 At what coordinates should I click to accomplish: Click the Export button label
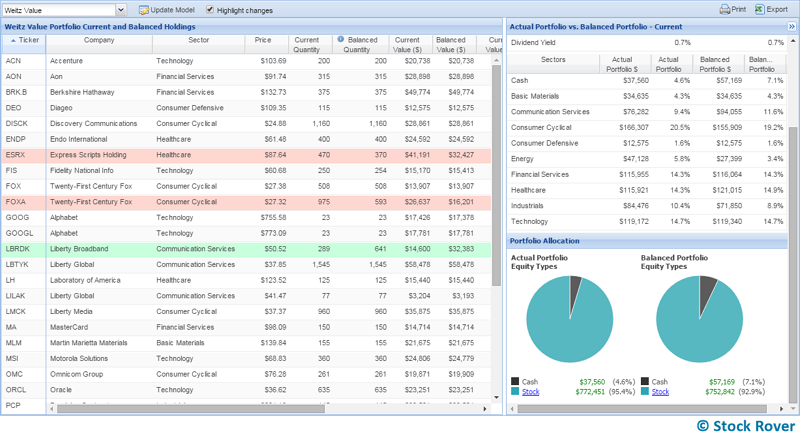coord(777,10)
